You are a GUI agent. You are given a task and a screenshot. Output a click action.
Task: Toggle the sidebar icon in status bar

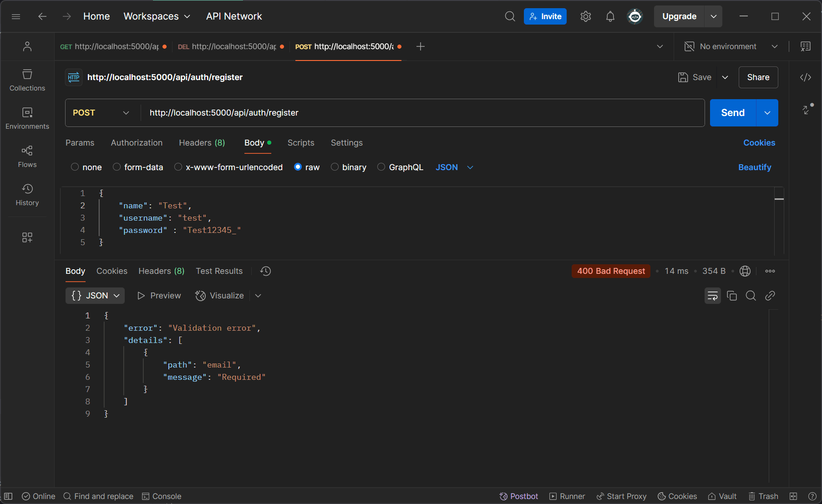pyautogui.click(x=8, y=496)
